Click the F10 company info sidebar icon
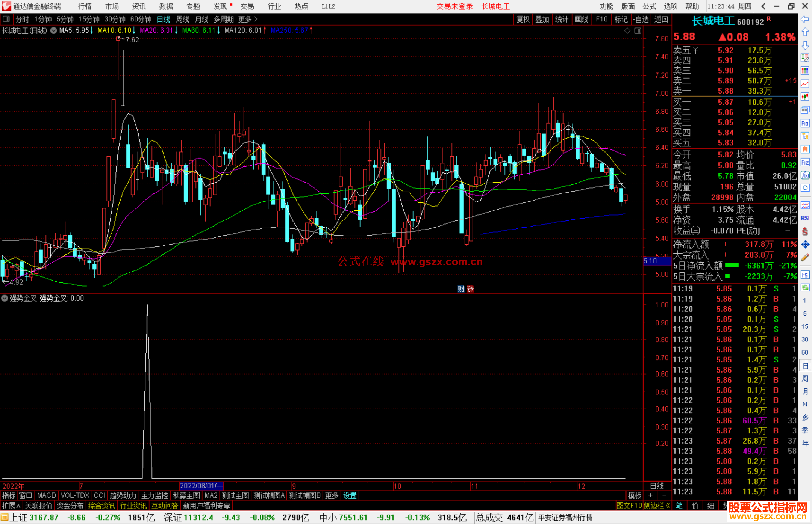The image size is (812, 524). (x=804, y=123)
